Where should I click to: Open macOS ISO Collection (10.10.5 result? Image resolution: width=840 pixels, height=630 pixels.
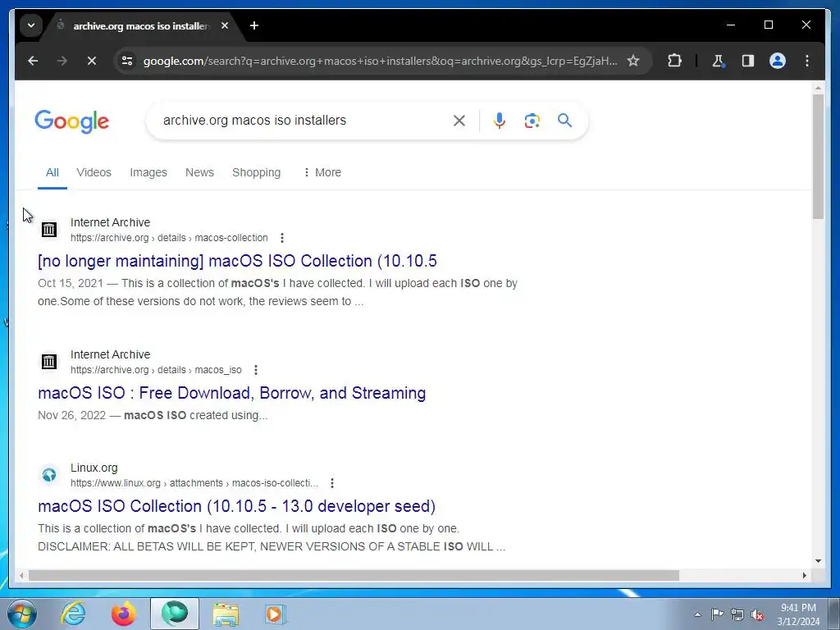(237, 261)
